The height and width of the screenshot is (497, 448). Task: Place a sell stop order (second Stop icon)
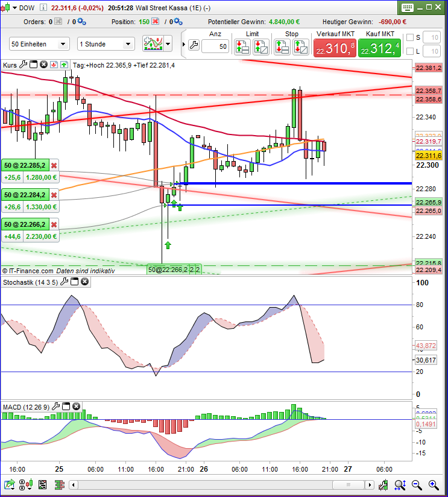click(301, 47)
